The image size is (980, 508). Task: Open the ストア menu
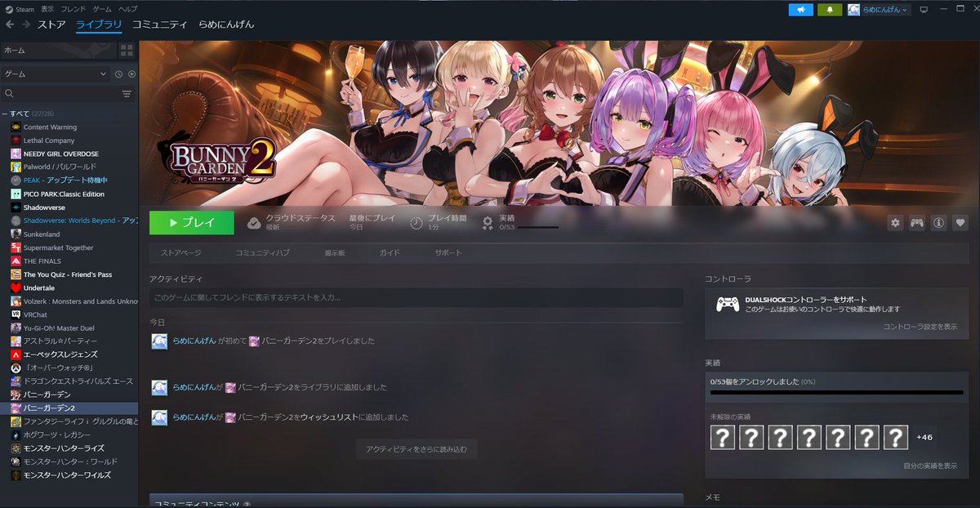[x=52, y=25]
